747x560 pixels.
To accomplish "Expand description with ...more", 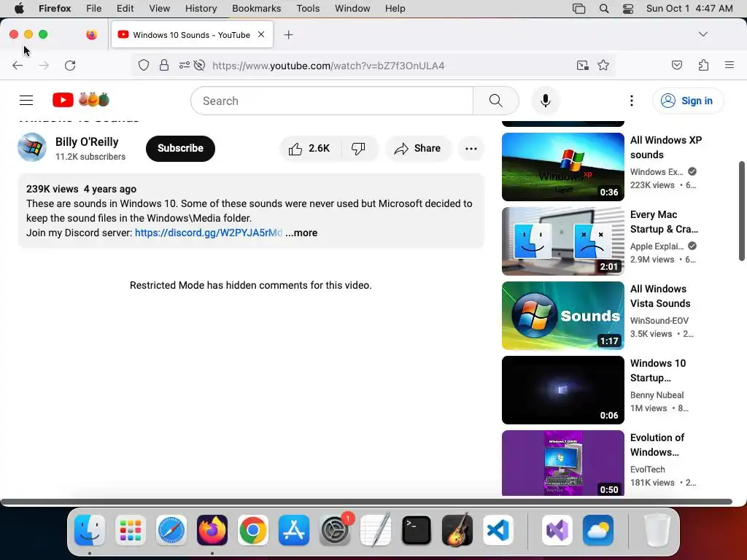I will click(301, 233).
